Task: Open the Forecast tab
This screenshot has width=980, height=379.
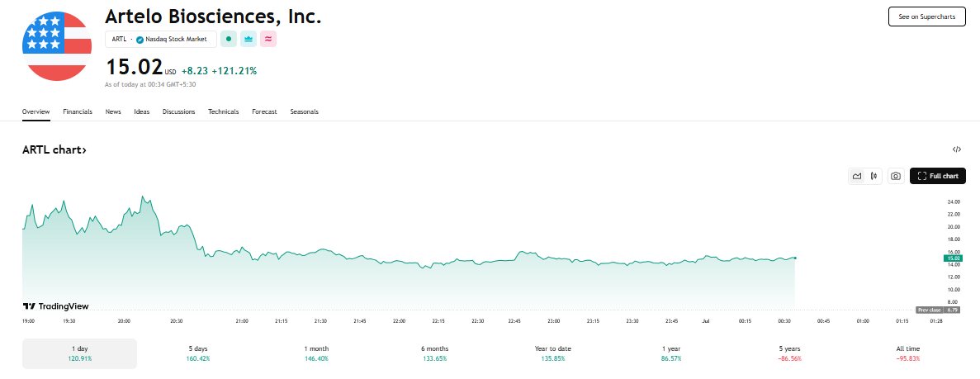Action: pos(264,112)
